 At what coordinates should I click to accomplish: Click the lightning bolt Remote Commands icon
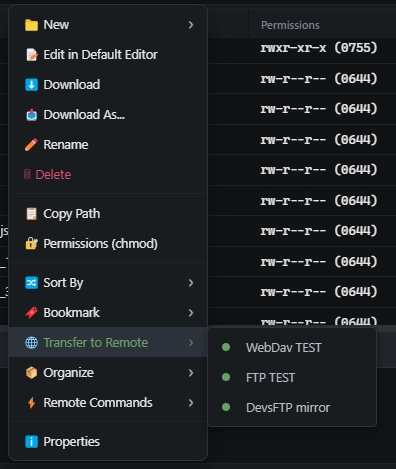click(x=31, y=403)
